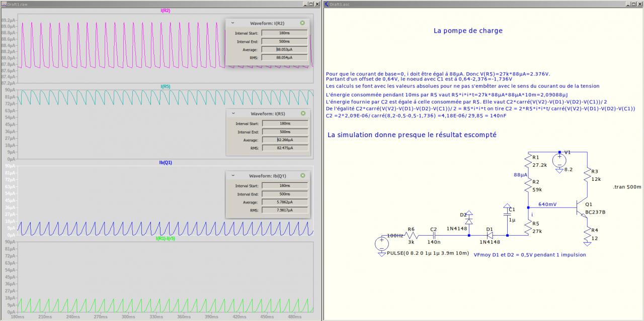Select the Q1 BC237B transistor symbol
Screen dimensions: 644x321
(583, 208)
